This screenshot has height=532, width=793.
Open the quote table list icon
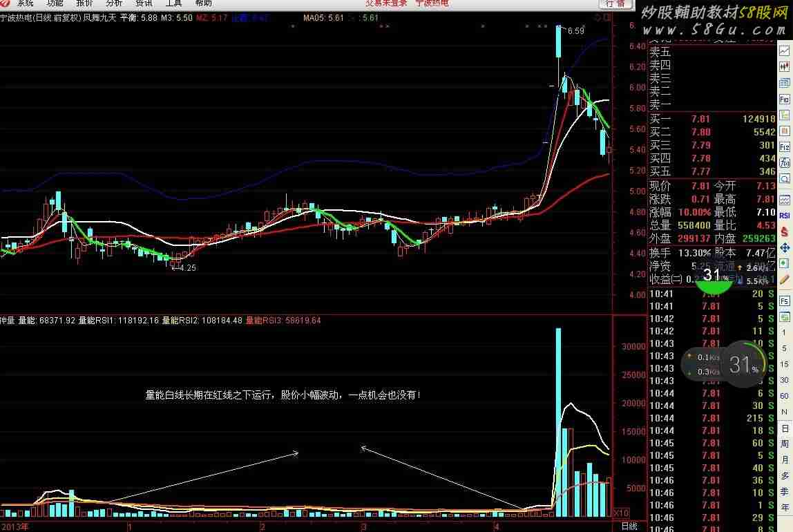tap(785, 83)
